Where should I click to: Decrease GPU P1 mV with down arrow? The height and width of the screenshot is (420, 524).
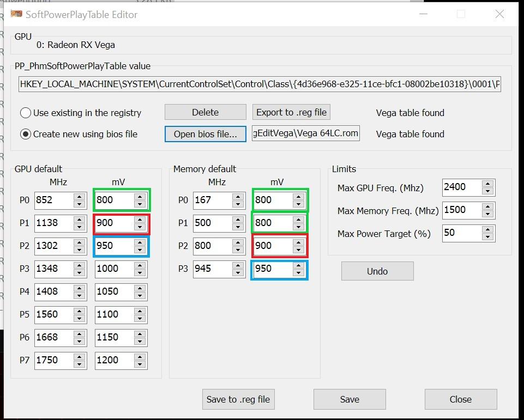point(140,227)
